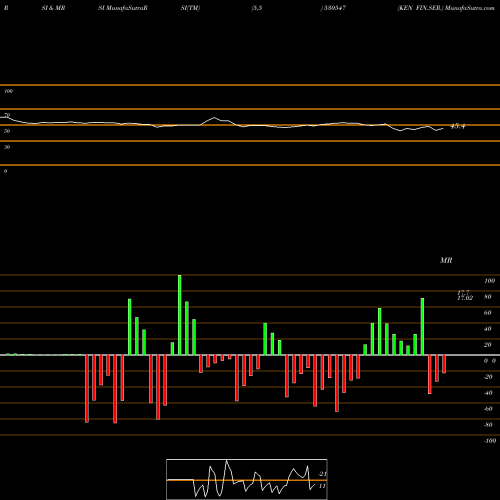This screenshot has height=500, width=500.
Task: Click the mini chart value 11
Action: click(x=322, y=486)
